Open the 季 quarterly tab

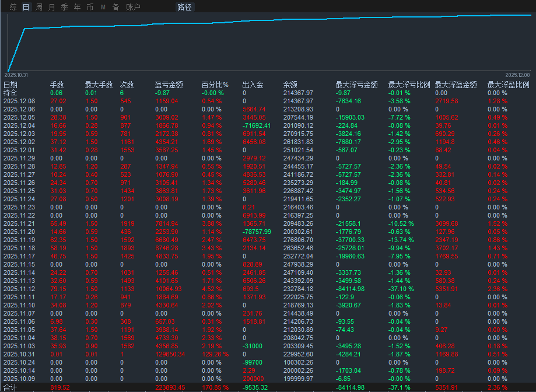[64, 7]
